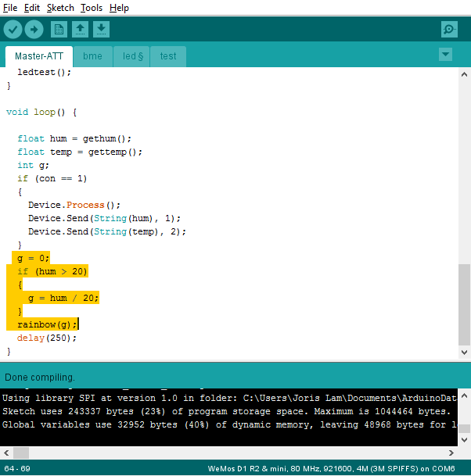
Task: Open the Tools menu
Action: [92, 8]
